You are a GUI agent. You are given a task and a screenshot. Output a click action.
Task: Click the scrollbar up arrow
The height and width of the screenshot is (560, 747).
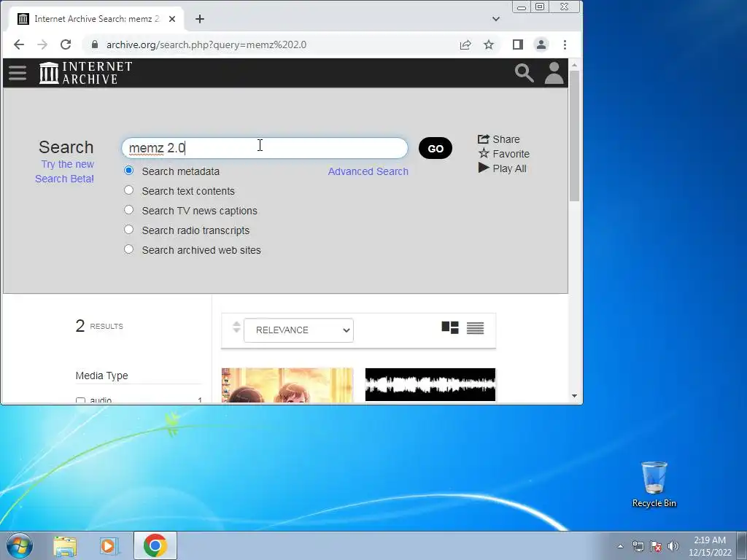[574, 65]
